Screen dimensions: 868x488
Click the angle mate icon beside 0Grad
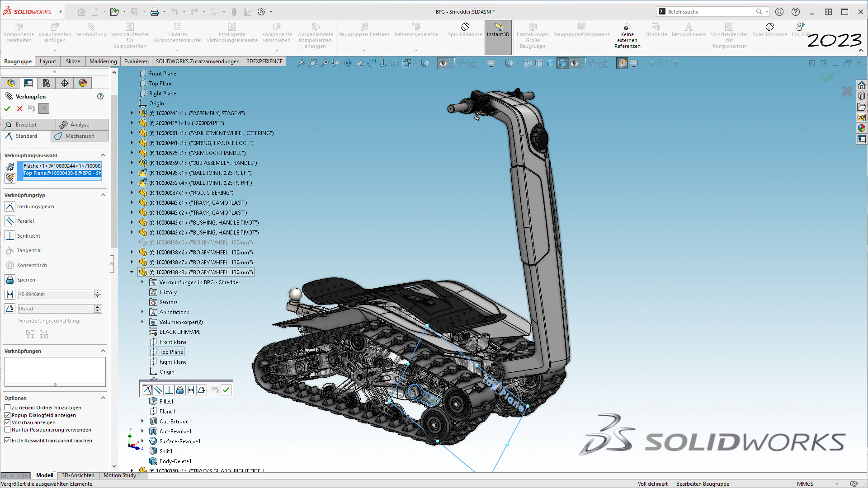tap(10, 309)
